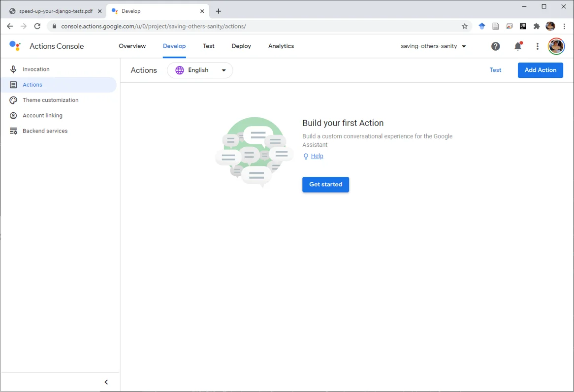Click the lightbulb icon beside Help
The image size is (574, 392).
point(306,157)
